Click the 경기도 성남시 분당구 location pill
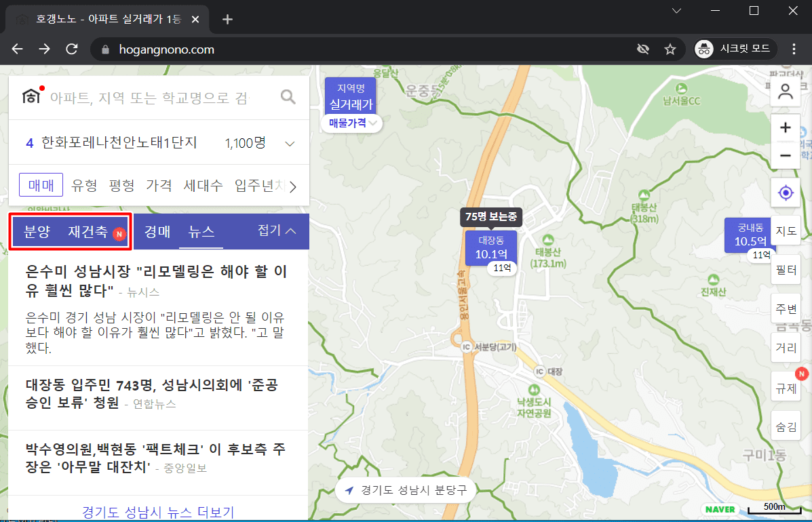Image resolution: width=812 pixels, height=522 pixels. click(405, 490)
